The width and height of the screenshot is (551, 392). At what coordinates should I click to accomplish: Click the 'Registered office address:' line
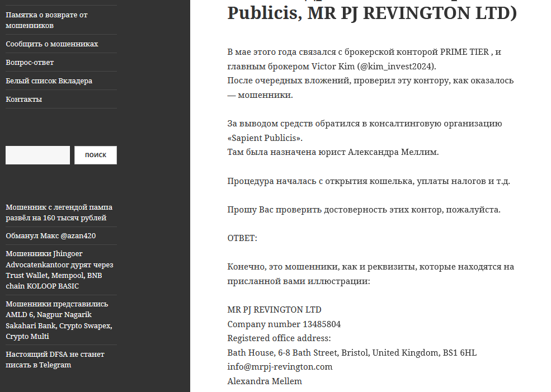[279, 338]
